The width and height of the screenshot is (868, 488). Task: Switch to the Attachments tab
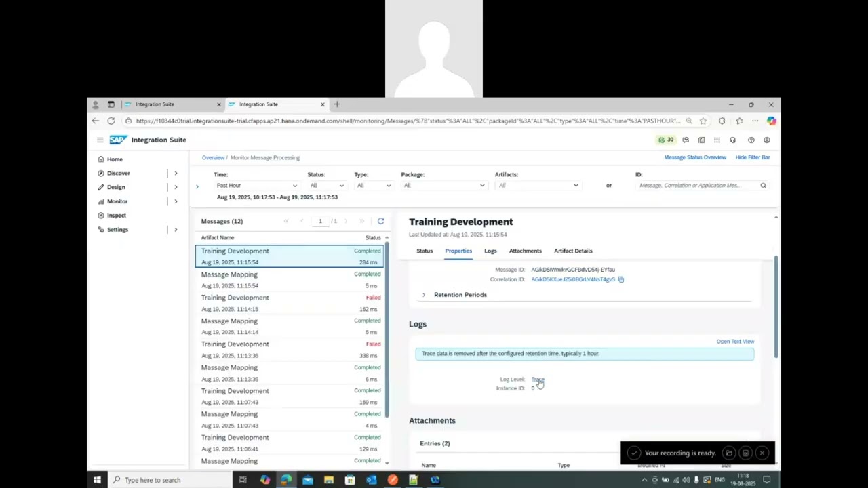526,251
